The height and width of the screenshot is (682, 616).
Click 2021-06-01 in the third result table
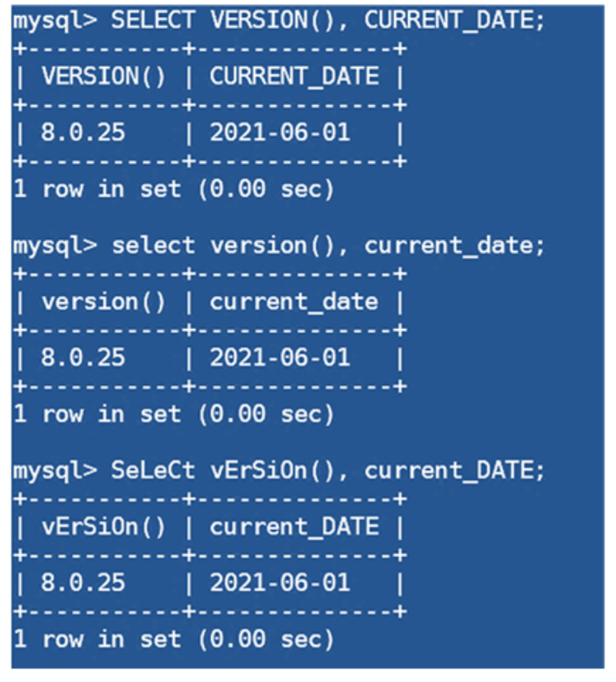coord(280,583)
